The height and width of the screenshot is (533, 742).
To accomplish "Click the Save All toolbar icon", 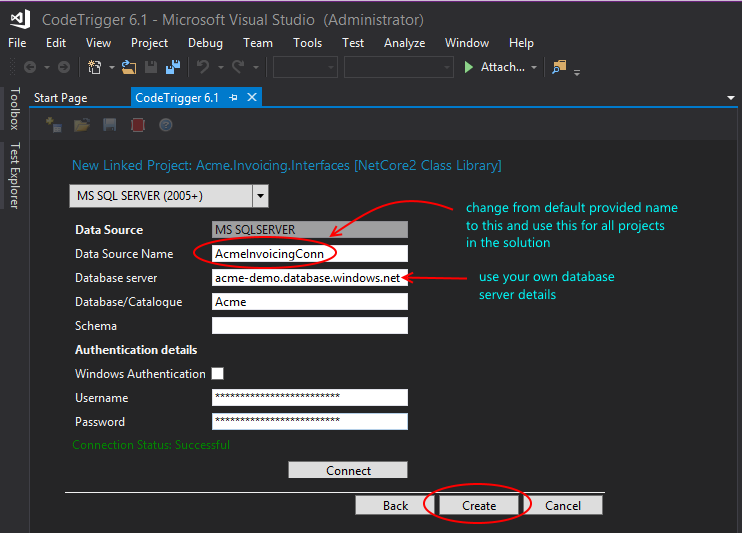I will tap(172, 67).
